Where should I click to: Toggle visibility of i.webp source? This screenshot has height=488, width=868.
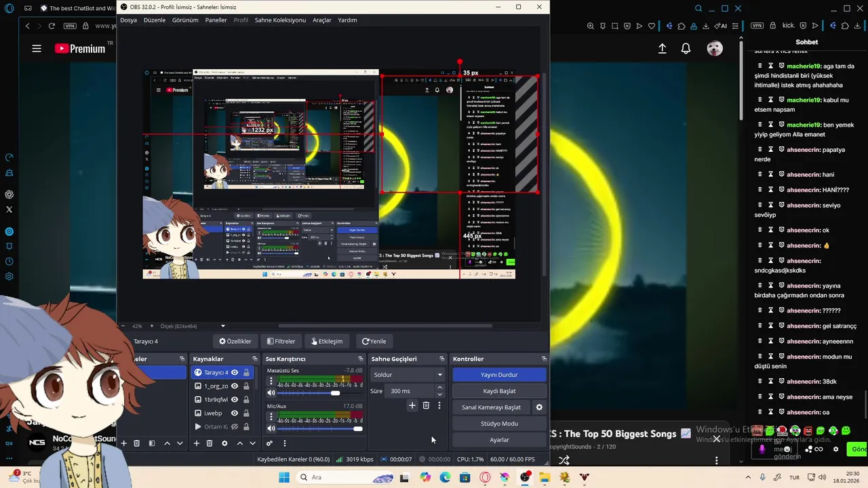235,413
